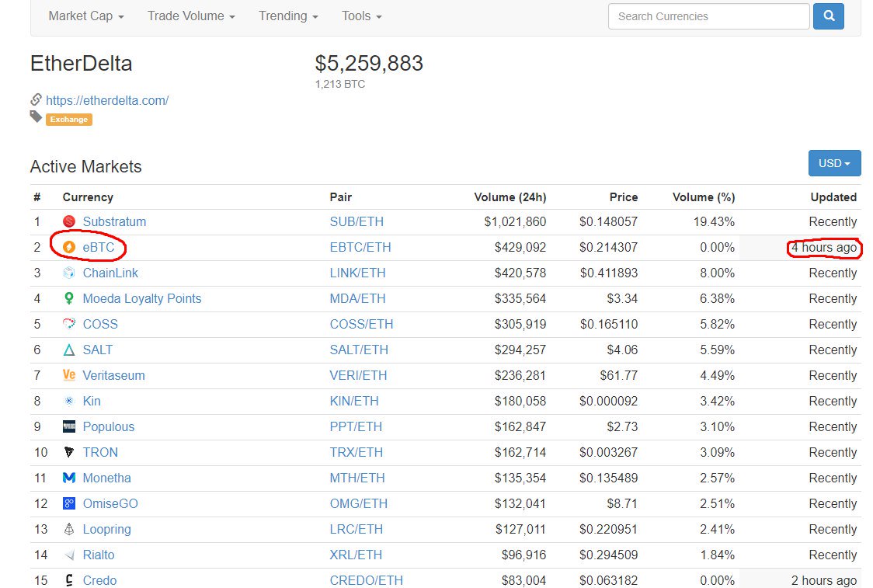
Task: Expand the Tools dropdown menu
Action: click(362, 16)
